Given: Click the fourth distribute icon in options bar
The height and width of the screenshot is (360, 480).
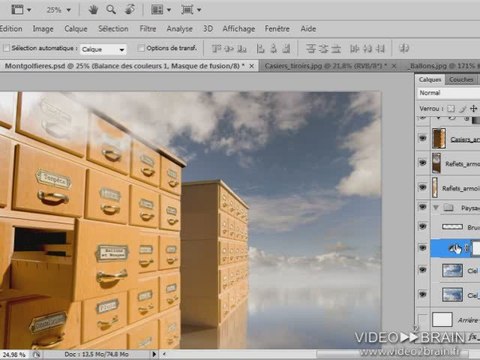Looking at the screenshot, I should pos(354,49).
